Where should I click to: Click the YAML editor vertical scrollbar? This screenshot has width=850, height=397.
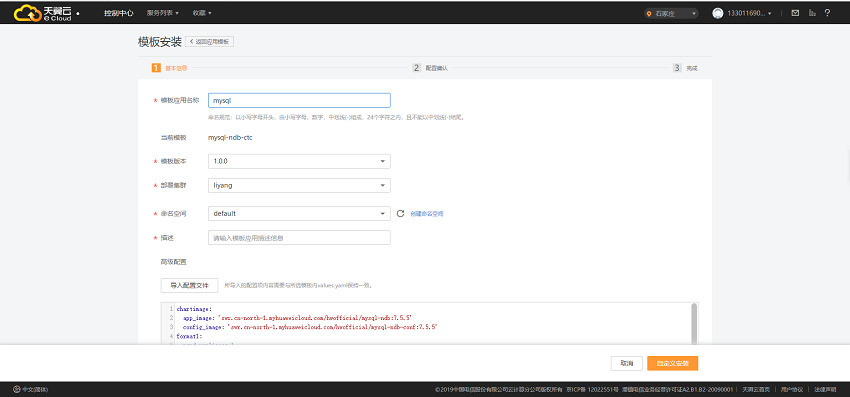pyautogui.click(x=694, y=323)
